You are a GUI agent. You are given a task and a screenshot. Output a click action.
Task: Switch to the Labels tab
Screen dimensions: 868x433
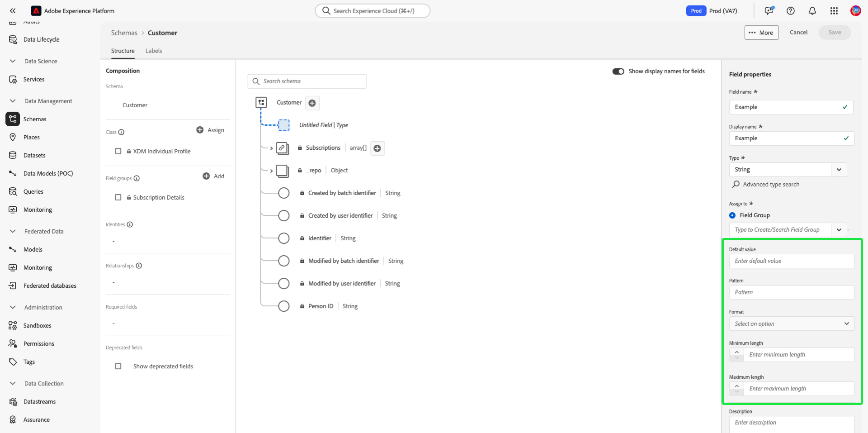point(154,51)
